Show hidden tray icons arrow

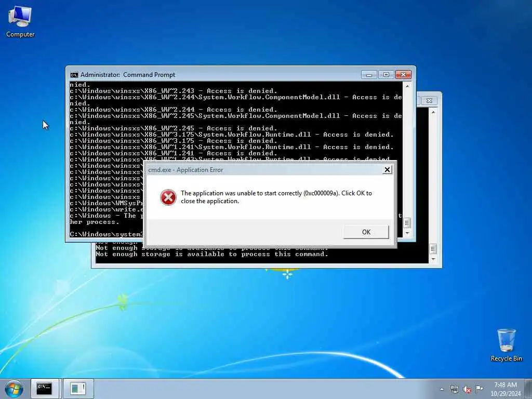(x=442, y=389)
